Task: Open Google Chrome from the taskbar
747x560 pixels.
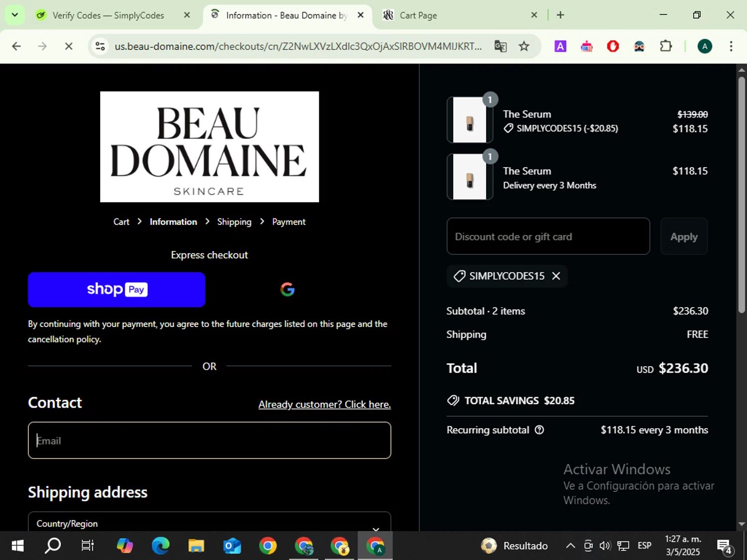Action: tap(268, 546)
